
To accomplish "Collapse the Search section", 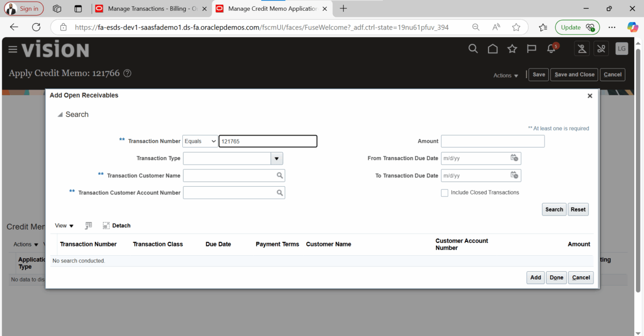I will (x=60, y=114).
